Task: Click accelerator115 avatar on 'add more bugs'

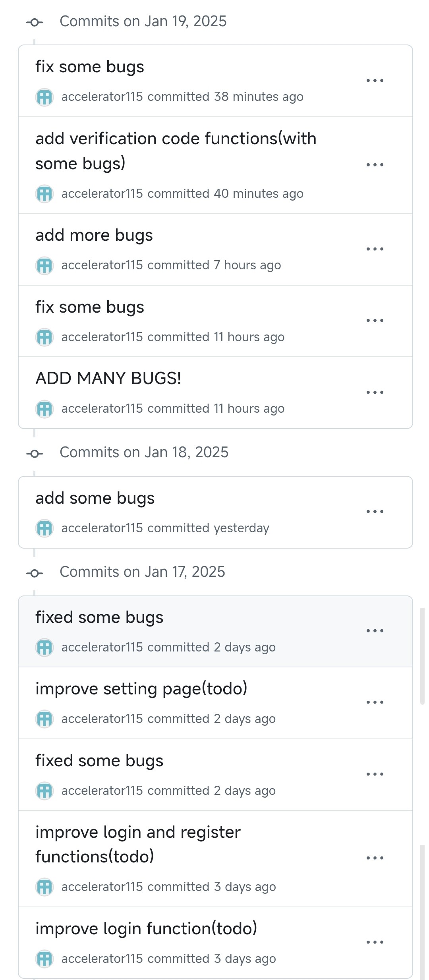Action: [44, 265]
